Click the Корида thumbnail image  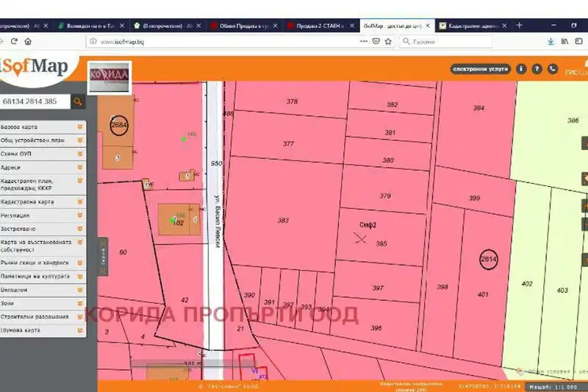110,77
